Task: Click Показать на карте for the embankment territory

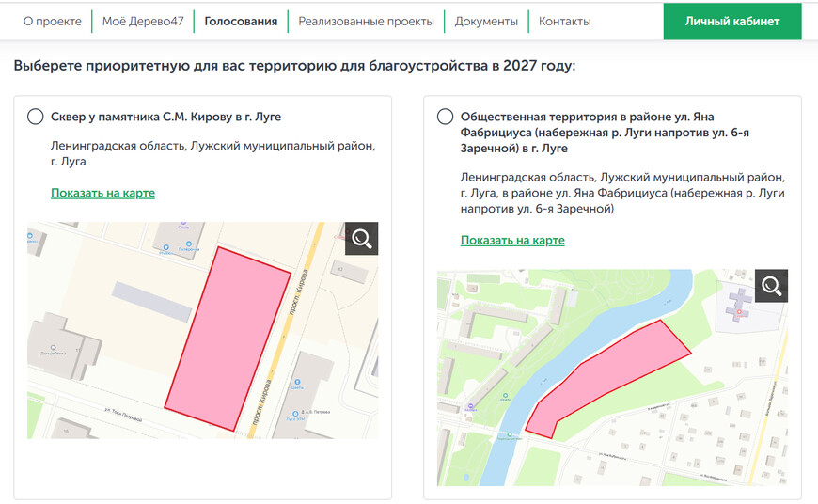Action: (x=512, y=240)
